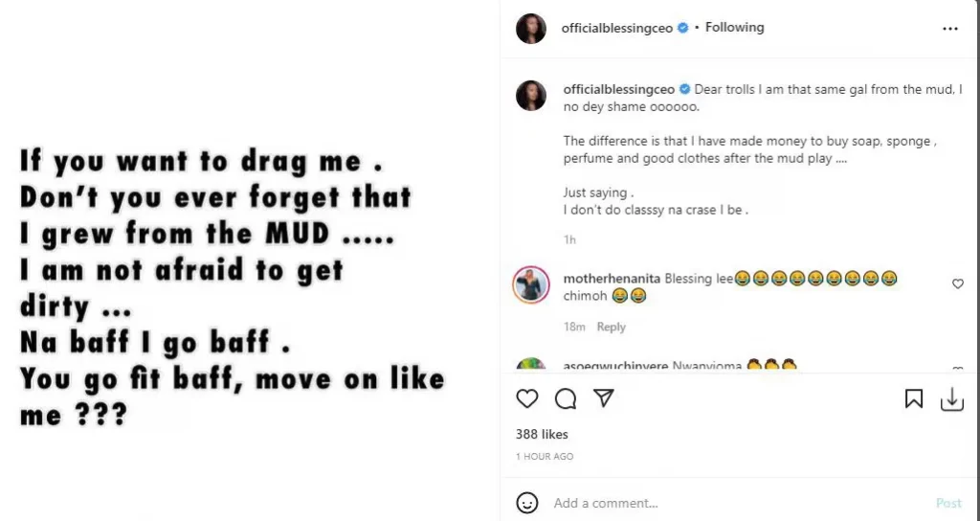This screenshot has width=980, height=521.
Task: Open emoji picker in comment box
Action: click(x=527, y=503)
